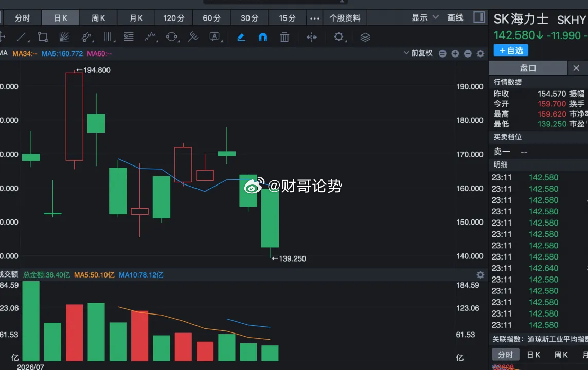
Task: Select the 30分 period tab
Action: point(250,18)
